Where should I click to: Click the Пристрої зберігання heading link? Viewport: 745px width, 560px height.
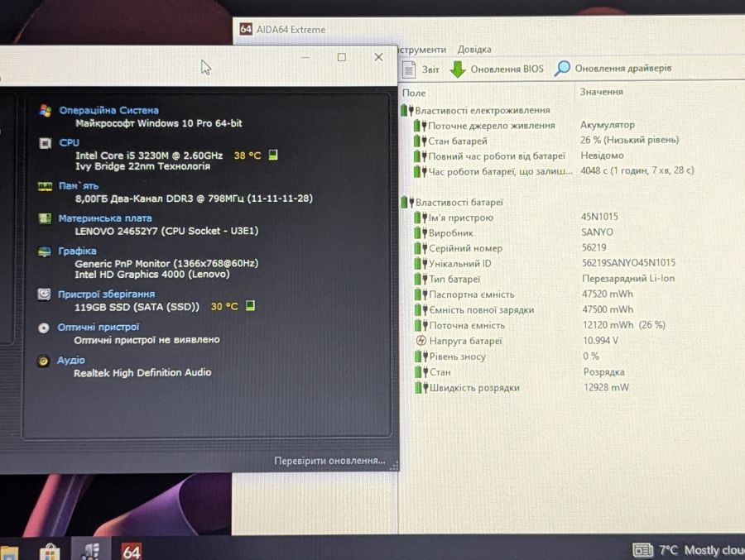tap(106, 294)
